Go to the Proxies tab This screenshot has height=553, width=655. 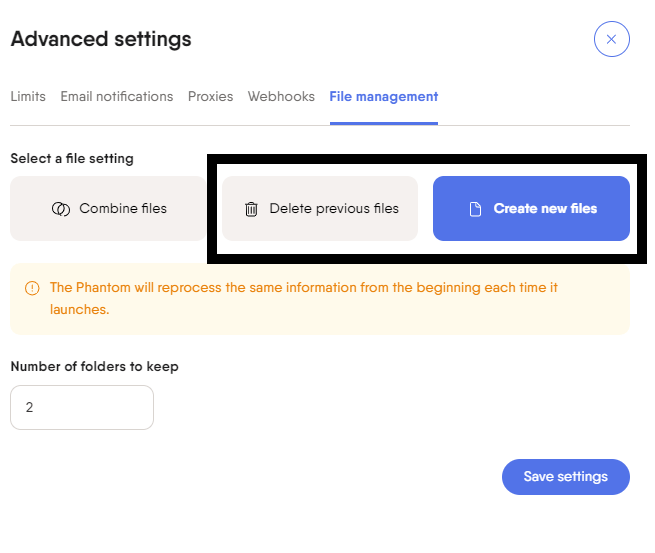210,97
